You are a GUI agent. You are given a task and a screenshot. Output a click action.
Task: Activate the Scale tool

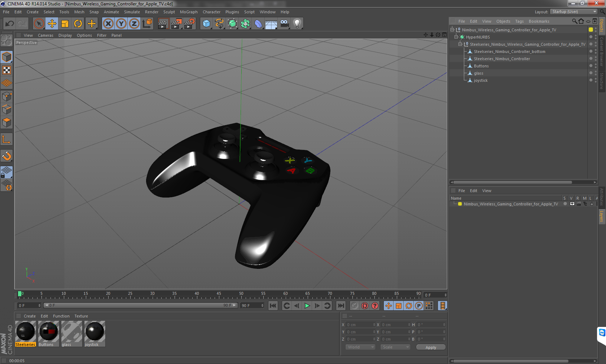65,24
